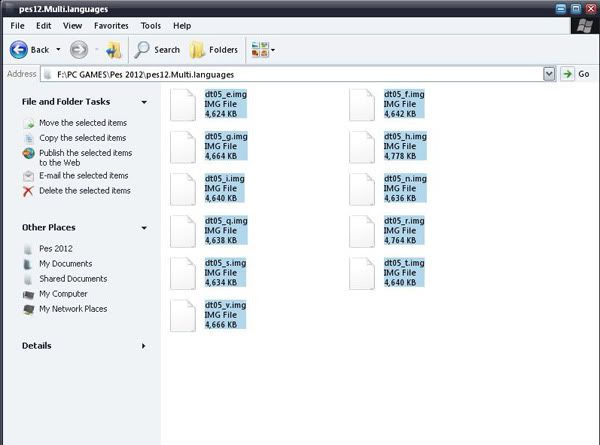
Task: Click the green Go arrow icon
Action: [x=567, y=74]
